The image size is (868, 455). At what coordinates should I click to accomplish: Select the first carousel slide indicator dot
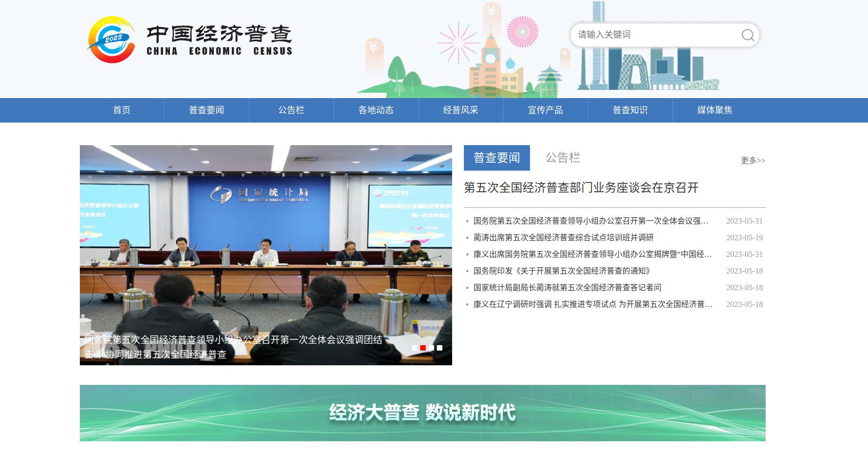point(415,348)
